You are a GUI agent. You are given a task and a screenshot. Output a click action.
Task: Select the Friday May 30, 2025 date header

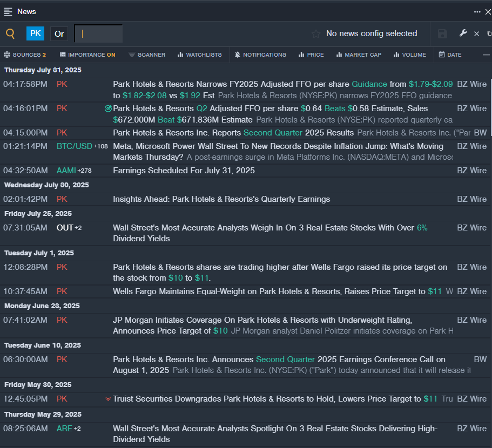(x=38, y=385)
